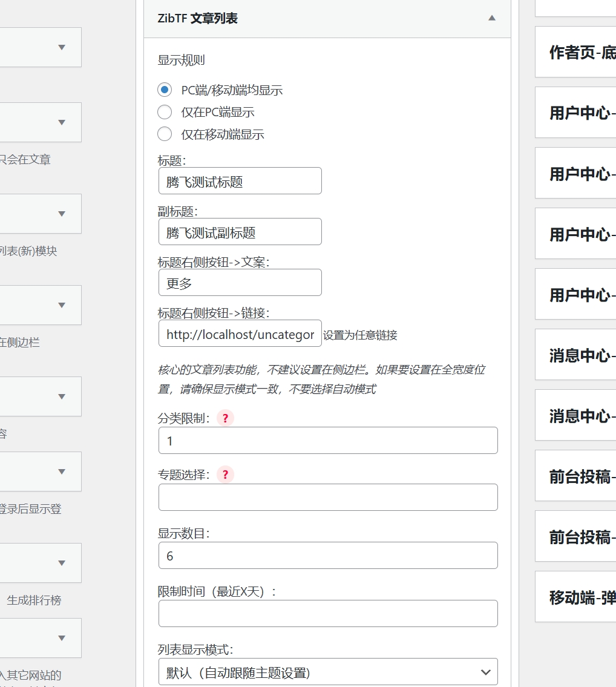Viewport: 616px width, 687px height.
Task: Click the link field with localhost URL
Action: click(240, 334)
